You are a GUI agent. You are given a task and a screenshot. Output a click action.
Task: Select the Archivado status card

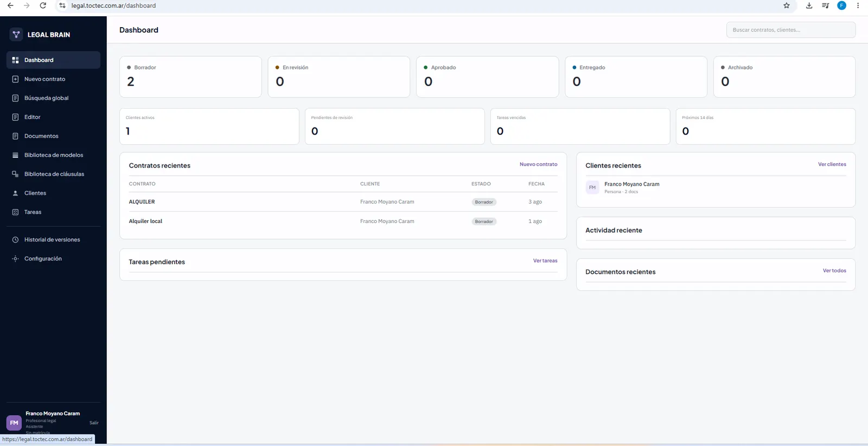click(784, 77)
